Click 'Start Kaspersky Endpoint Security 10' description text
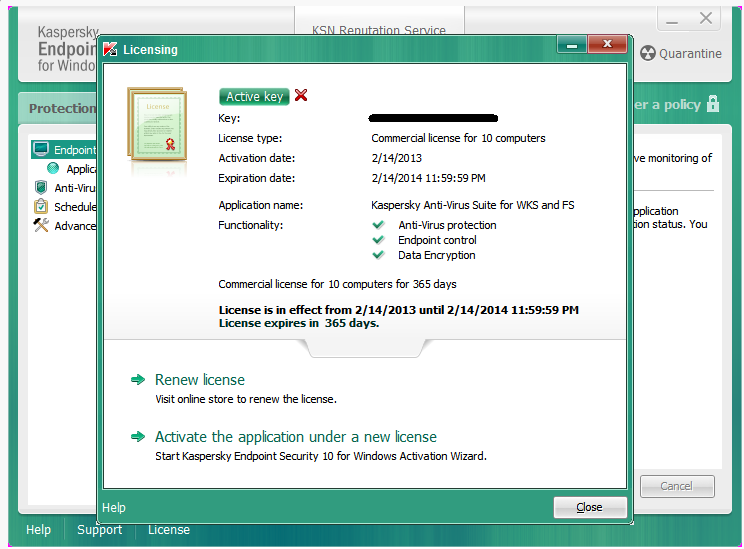Viewport: 744px width, 549px height. (321, 456)
